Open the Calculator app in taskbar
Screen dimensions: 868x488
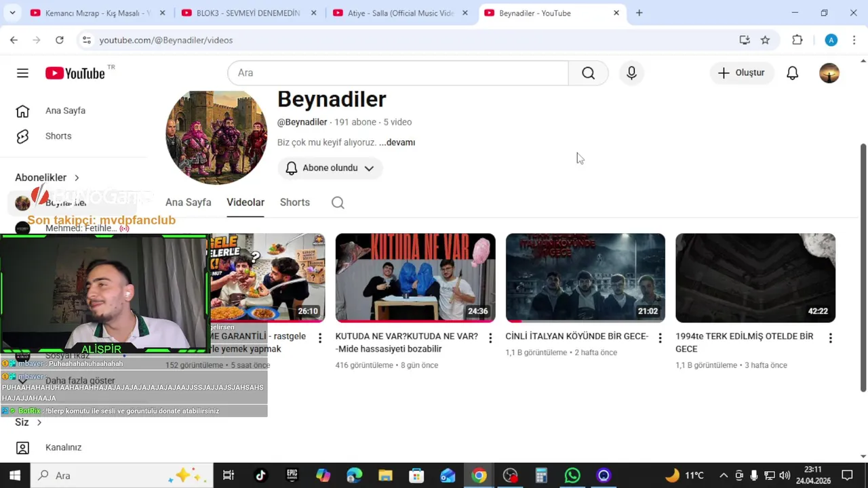[541, 475]
